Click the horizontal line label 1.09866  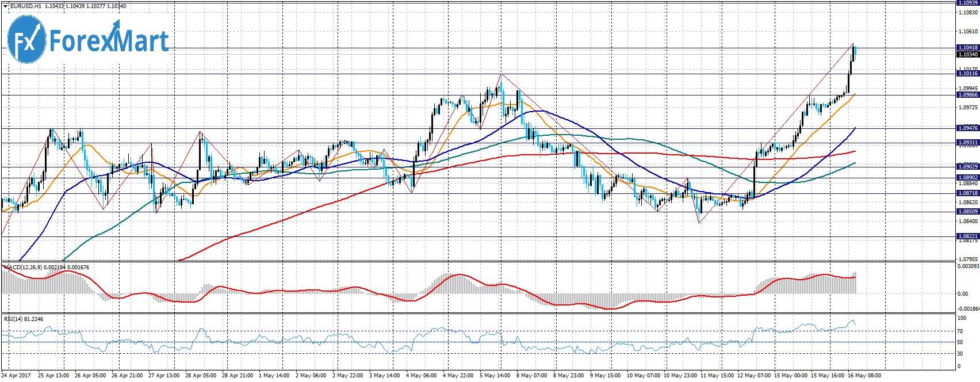967,95
